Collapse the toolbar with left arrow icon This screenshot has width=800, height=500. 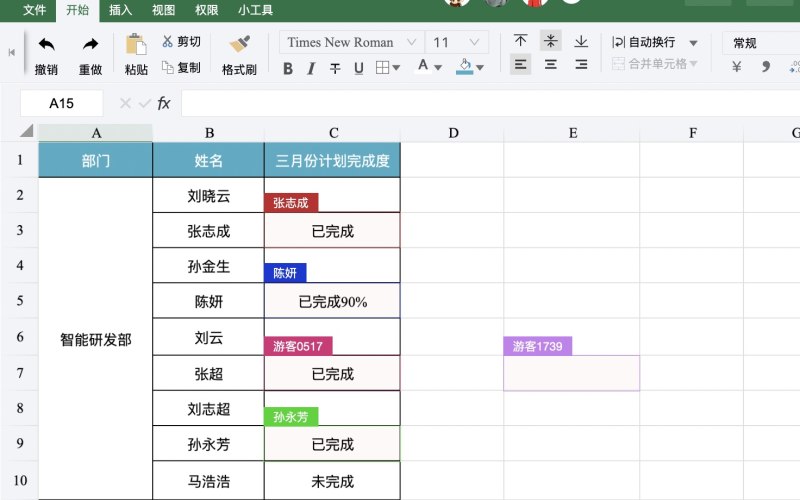click(12, 53)
